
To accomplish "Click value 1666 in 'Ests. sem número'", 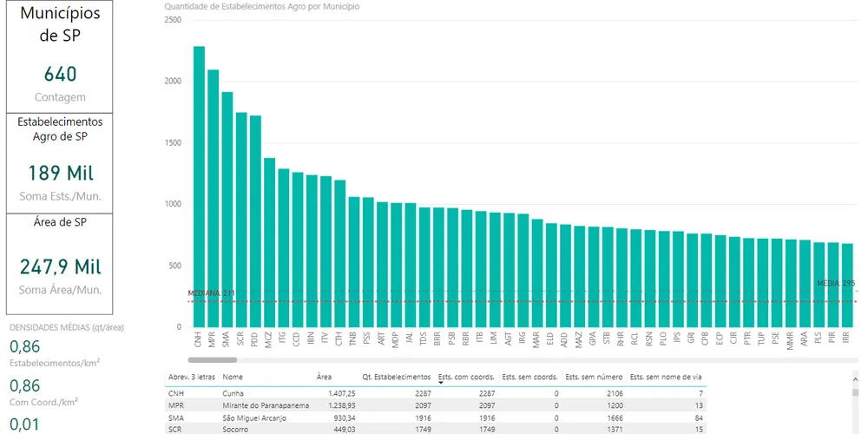I will (x=615, y=418).
